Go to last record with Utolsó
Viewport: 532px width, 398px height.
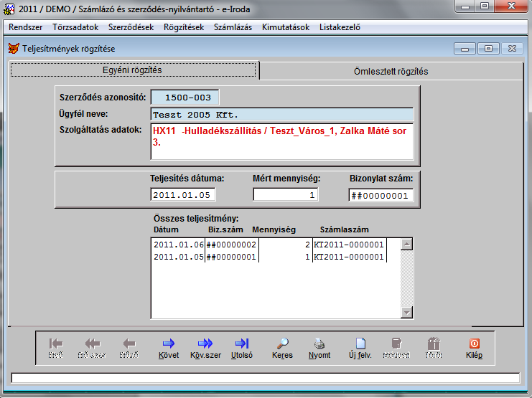(x=242, y=346)
